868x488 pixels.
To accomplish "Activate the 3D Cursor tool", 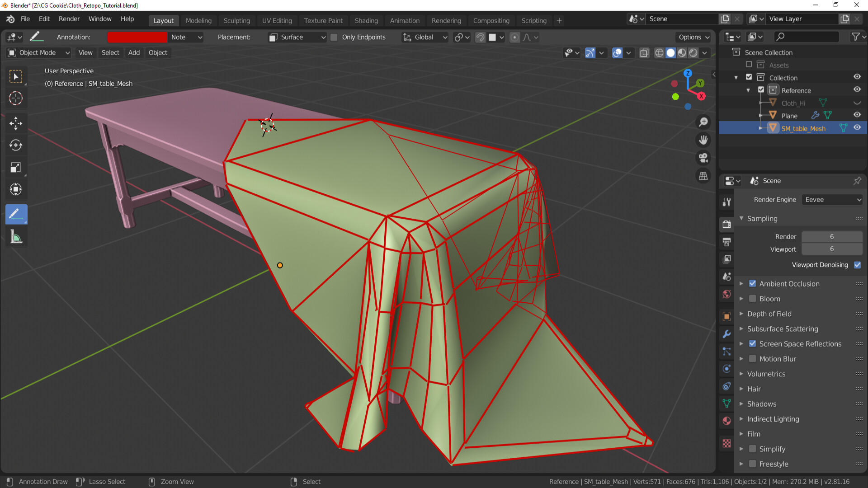I will (16, 98).
